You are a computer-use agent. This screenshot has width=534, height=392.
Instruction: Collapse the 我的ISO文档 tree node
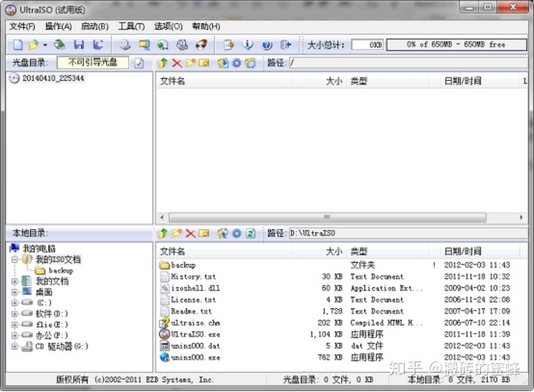point(15,259)
